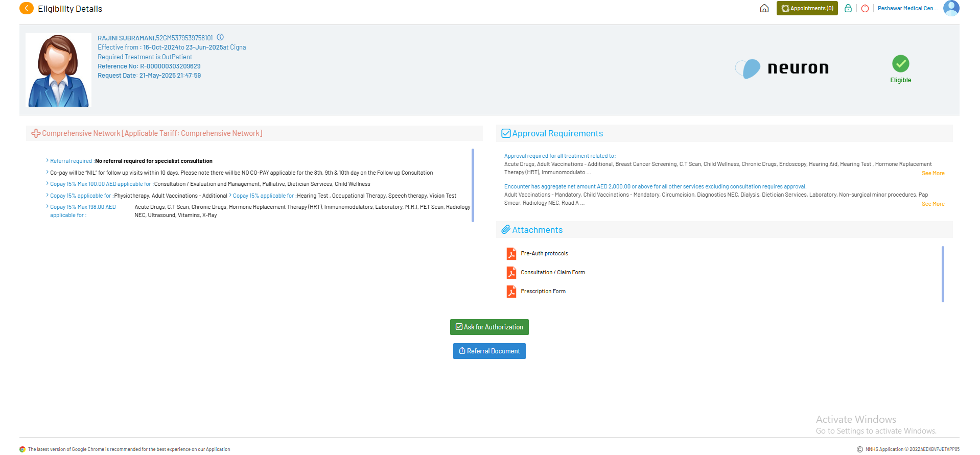Open the Pre-Auth protocols PDF icon
Screen dimensions: 980x455
coord(511,254)
